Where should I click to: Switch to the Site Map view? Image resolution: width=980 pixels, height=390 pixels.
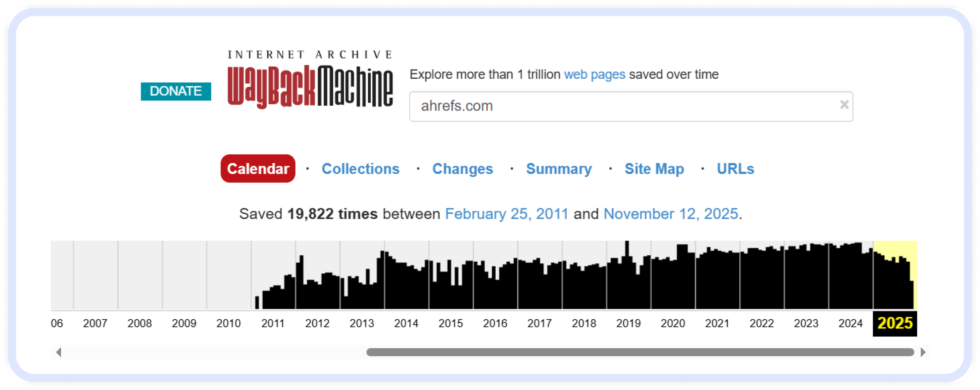[x=654, y=169]
